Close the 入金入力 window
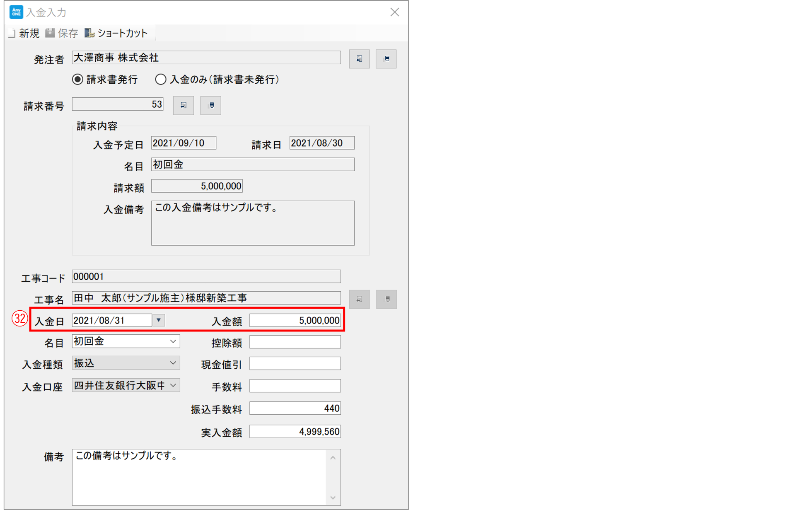812x510 pixels. click(394, 12)
